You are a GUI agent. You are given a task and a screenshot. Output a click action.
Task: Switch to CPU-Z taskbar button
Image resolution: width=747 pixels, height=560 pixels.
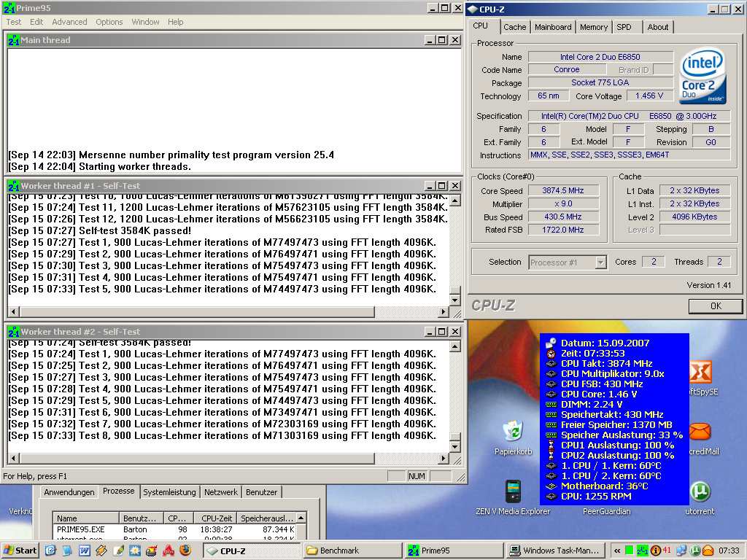pos(253,551)
